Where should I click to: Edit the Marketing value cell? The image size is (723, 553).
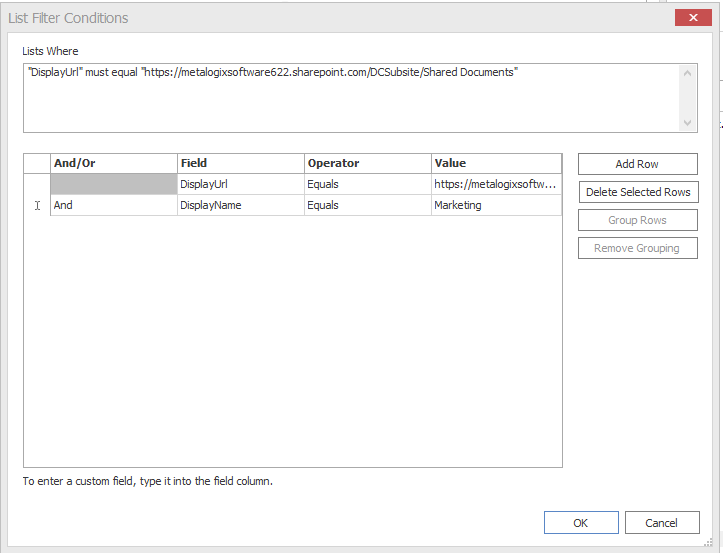(x=496, y=205)
